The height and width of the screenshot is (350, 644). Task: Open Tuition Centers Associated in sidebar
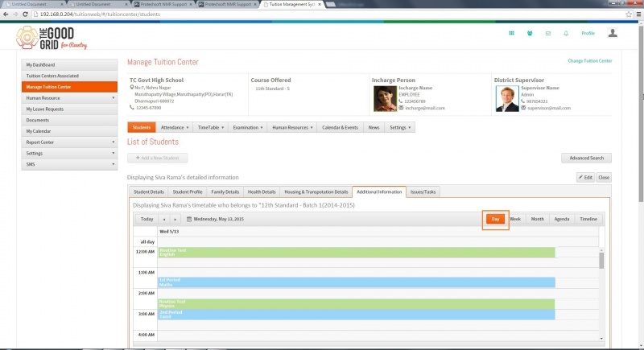pyautogui.click(x=69, y=76)
